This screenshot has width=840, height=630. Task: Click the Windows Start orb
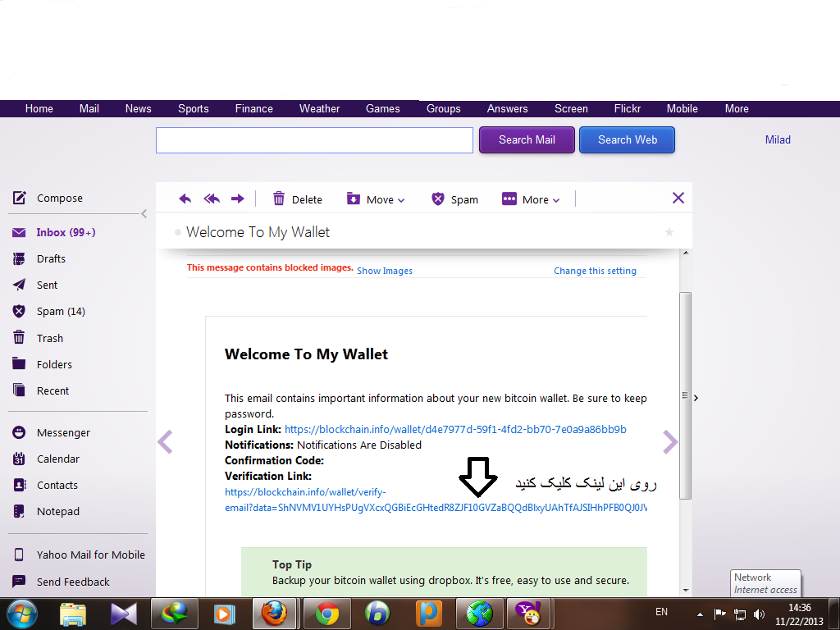tap(22, 614)
